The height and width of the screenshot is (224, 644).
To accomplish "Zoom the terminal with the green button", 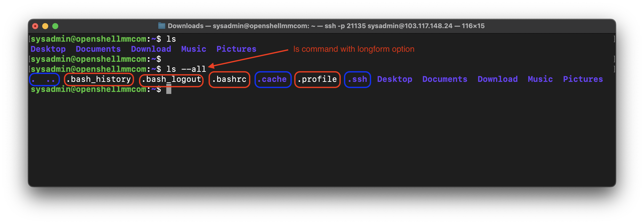I will pos(55,26).
